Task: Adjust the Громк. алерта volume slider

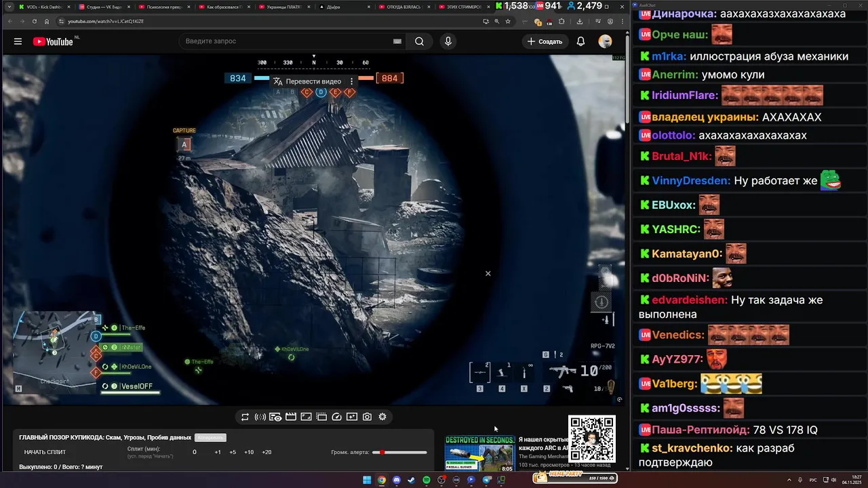Action: coord(399,452)
